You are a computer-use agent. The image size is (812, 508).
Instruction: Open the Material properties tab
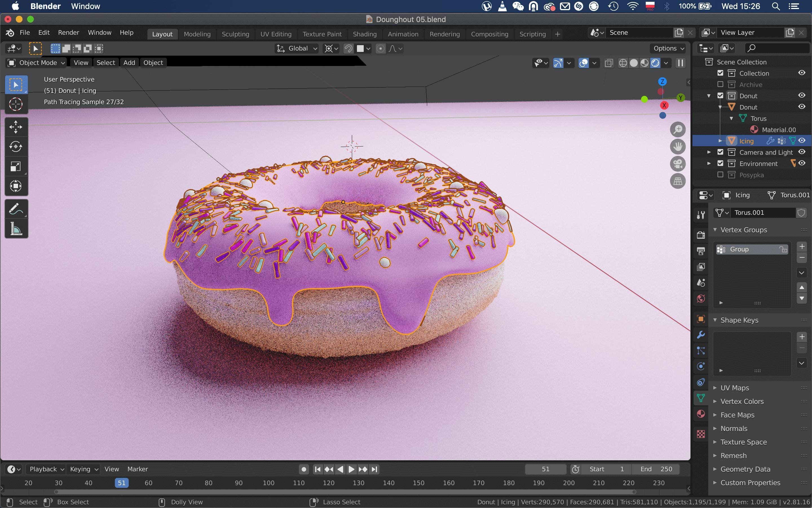701,414
